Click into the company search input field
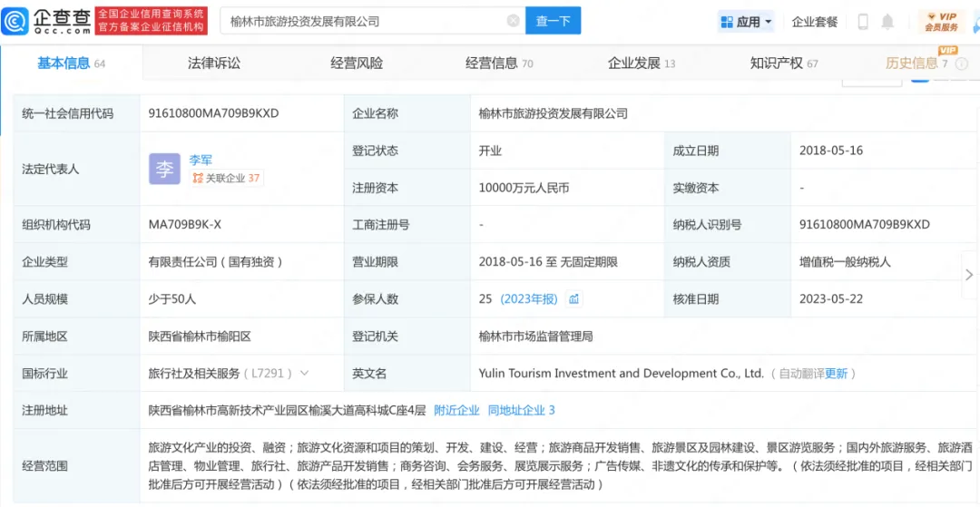The image size is (980, 507). (363, 21)
